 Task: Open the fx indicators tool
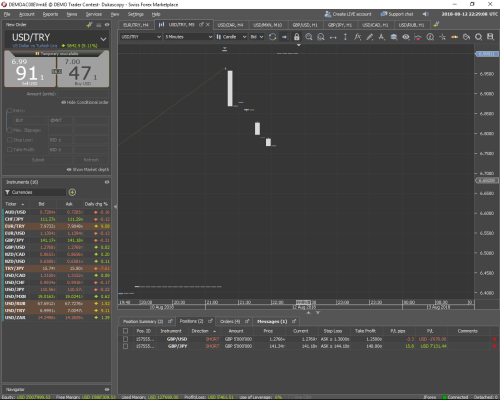(x=357, y=37)
